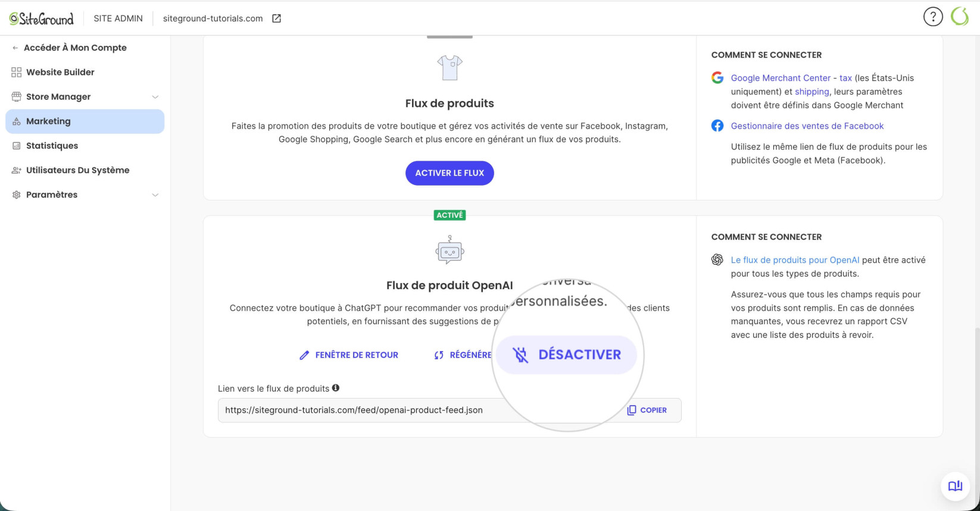Open Gestionnaire des ventes de Facebook link
Image resolution: width=980 pixels, height=511 pixels.
(x=807, y=126)
